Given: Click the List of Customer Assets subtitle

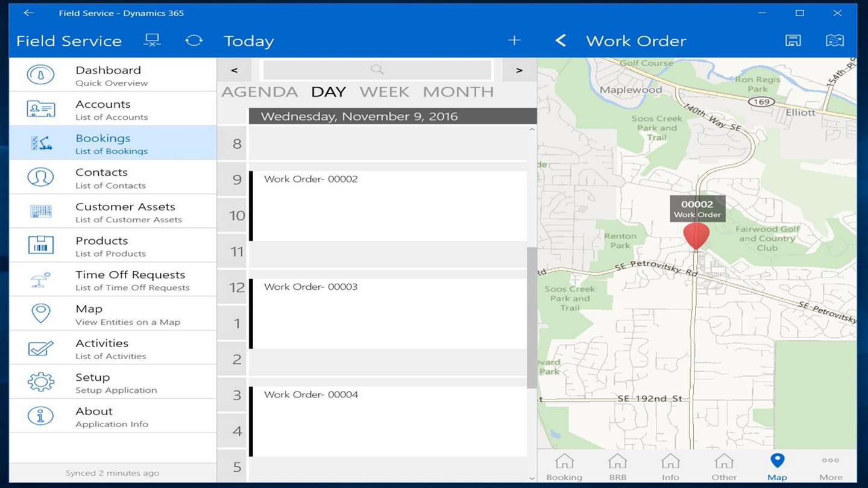Looking at the screenshot, I should (x=128, y=220).
